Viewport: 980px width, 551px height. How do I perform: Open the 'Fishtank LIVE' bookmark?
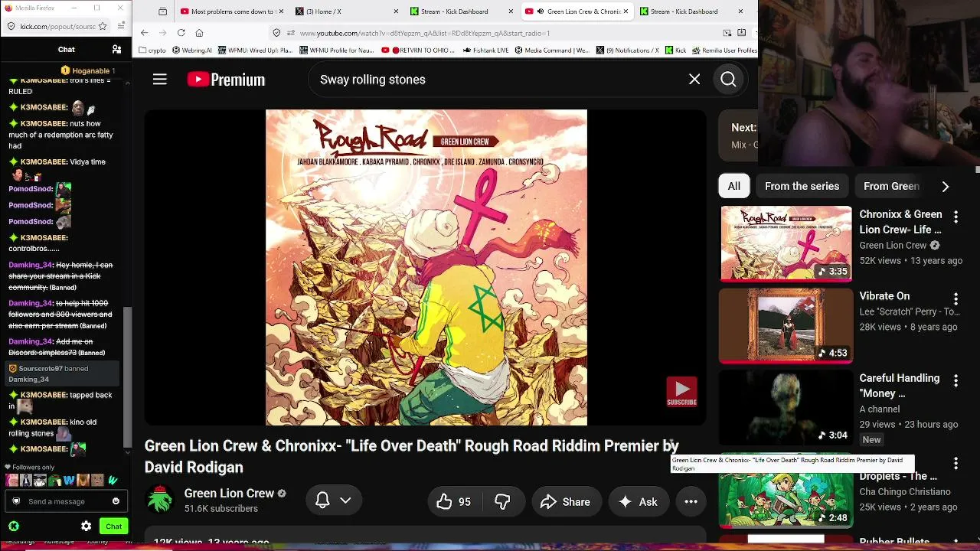(486, 51)
